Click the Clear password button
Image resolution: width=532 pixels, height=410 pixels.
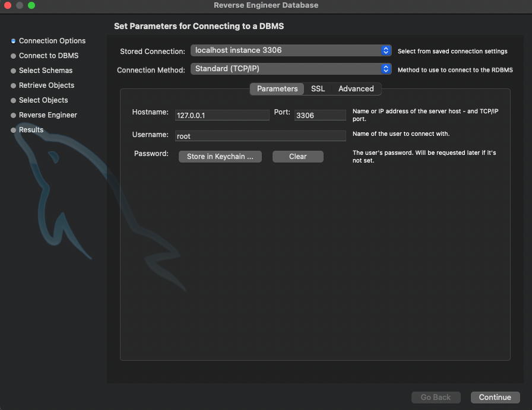coord(297,157)
